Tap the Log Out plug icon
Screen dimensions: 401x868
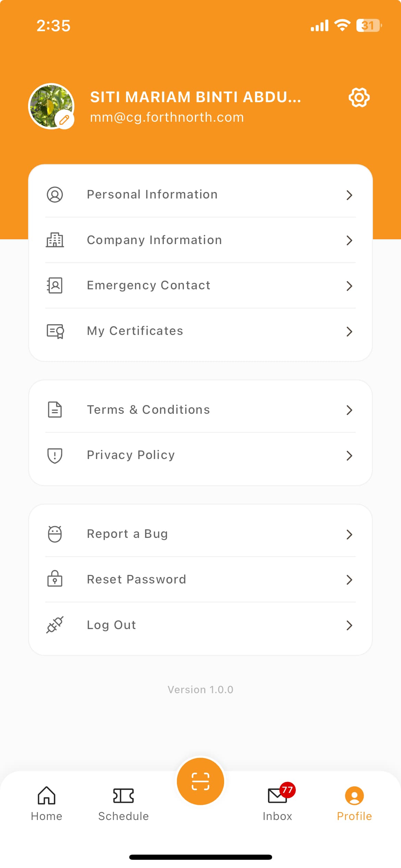pos(55,625)
